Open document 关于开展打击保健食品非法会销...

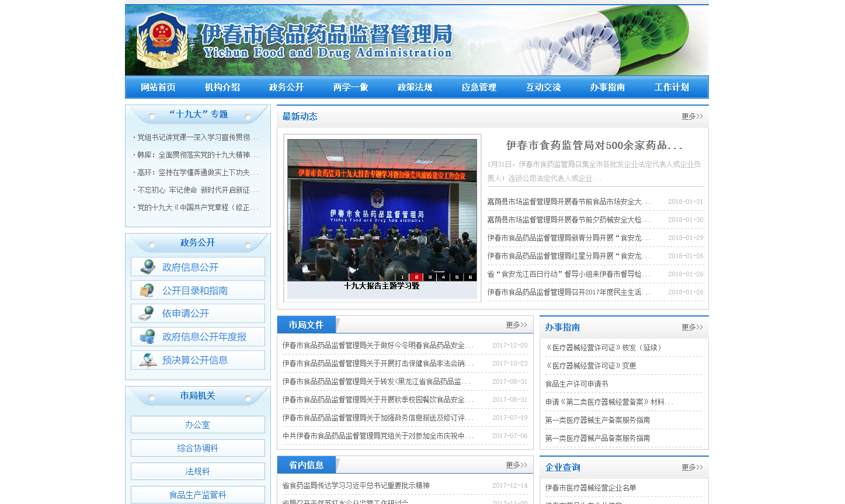[x=378, y=363]
